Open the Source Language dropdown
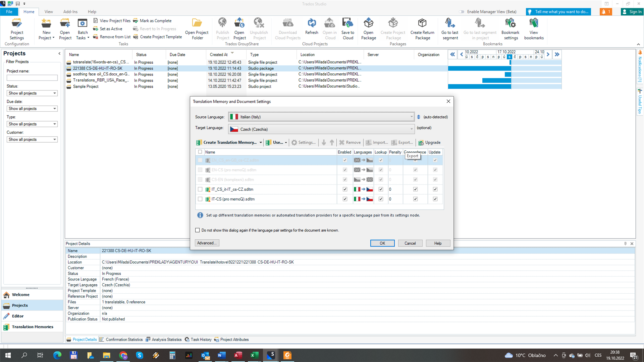644x362 pixels. click(x=321, y=117)
